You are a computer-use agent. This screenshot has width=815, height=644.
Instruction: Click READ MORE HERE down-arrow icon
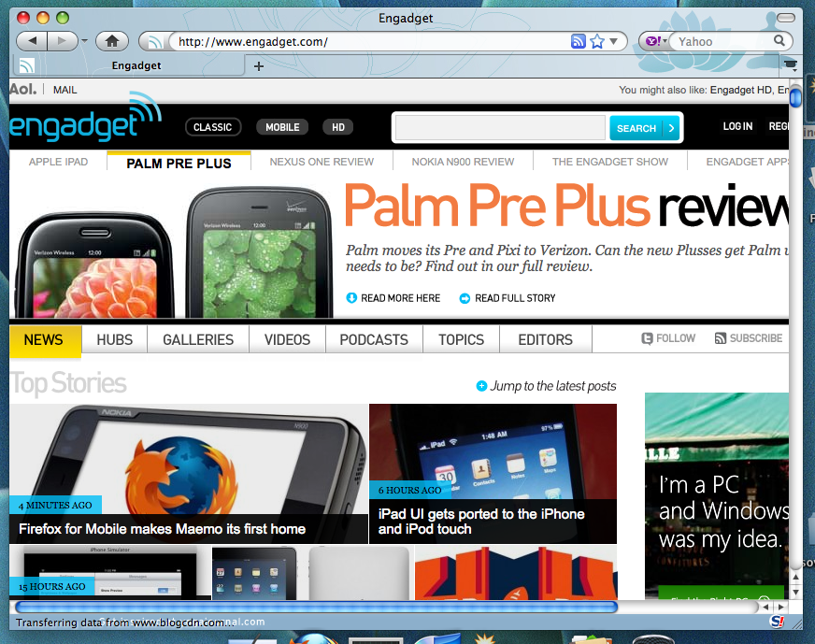[351, 298]
